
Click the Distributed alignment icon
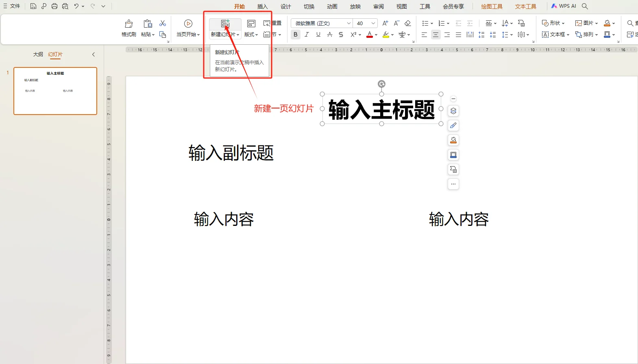point(470,35)
